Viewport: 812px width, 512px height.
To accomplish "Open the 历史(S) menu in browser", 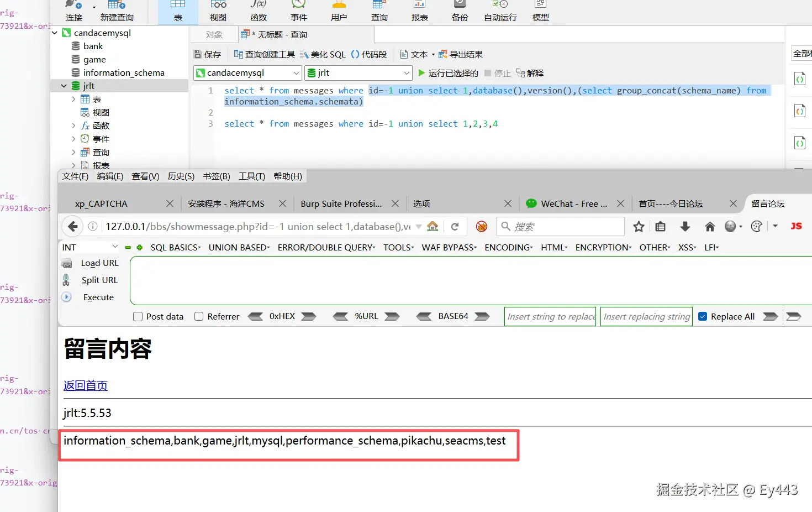I will 181,176.
